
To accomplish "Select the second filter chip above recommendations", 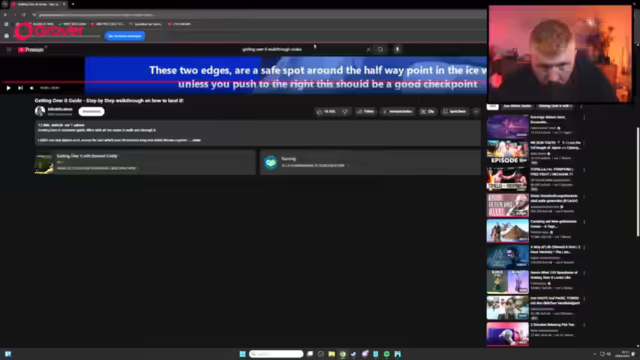I will 517,106.
